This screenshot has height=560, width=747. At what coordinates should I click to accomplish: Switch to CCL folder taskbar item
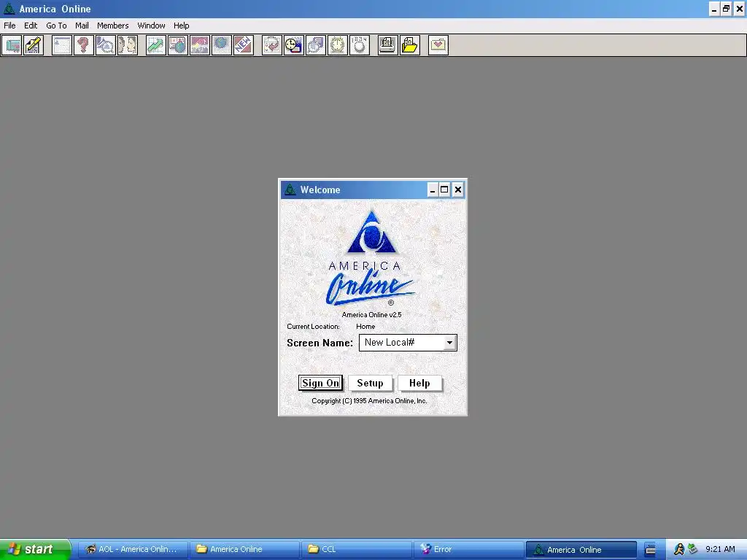tap(356, 550)
